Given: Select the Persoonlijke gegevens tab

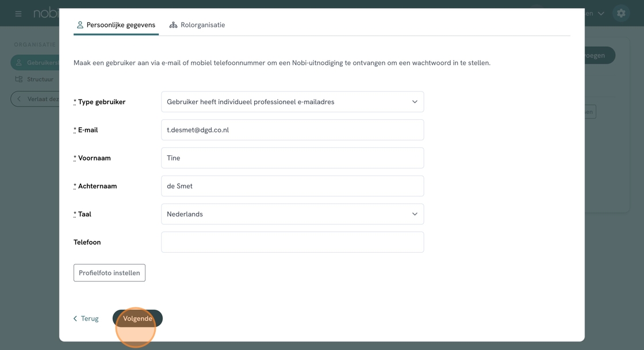Looking at the screenshot, I should coord(116,25).
